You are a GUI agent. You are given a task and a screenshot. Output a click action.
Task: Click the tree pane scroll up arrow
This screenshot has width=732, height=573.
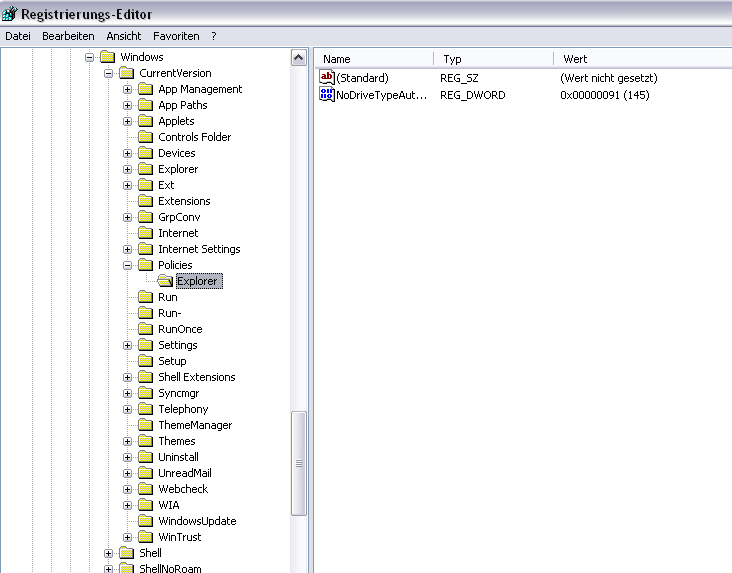299,58
